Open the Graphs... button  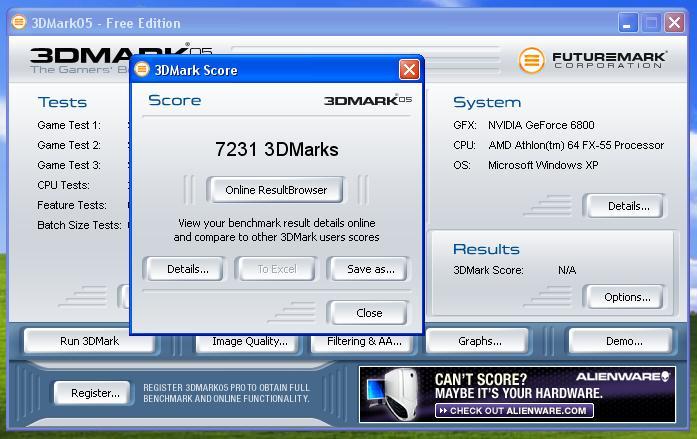click(477, 341)
